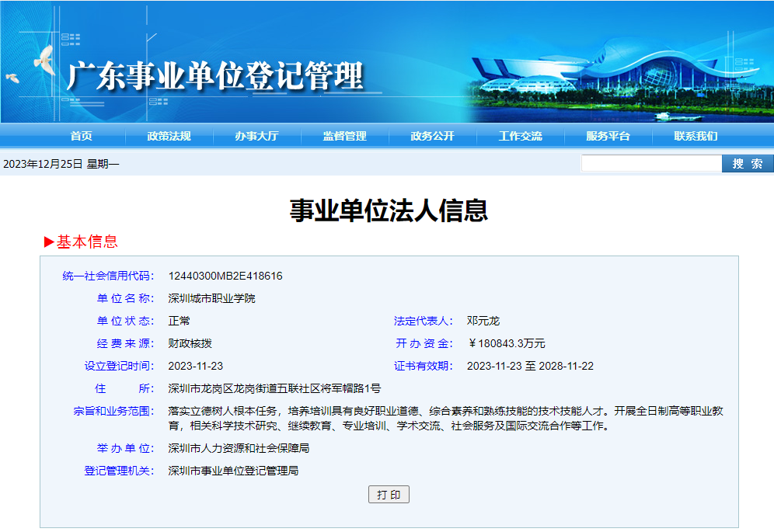Click the address 深圳市龙岗区龙岗街道五联社区将军帽路1号

tap(274, 388)
